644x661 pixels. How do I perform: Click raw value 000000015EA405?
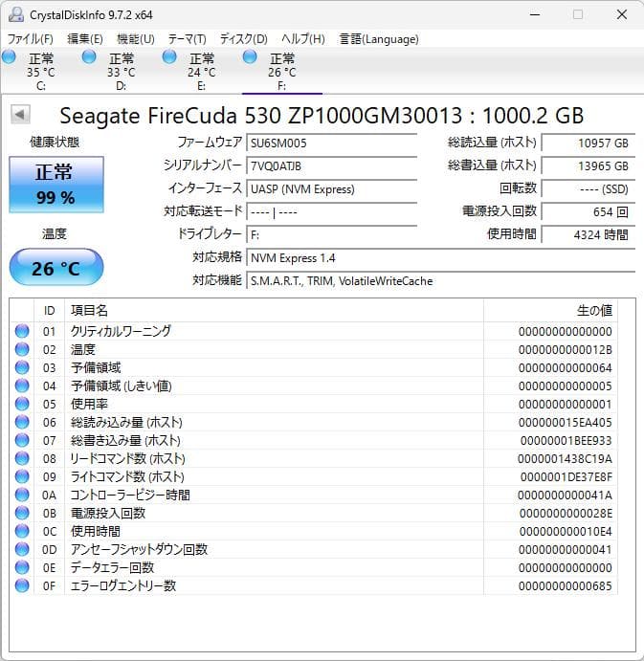566,423
